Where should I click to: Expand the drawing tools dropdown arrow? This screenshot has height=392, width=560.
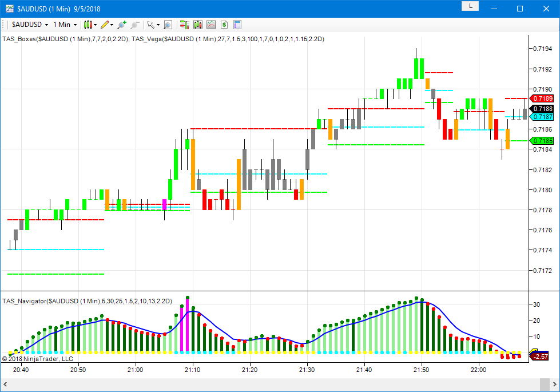(x=112, y=25)
